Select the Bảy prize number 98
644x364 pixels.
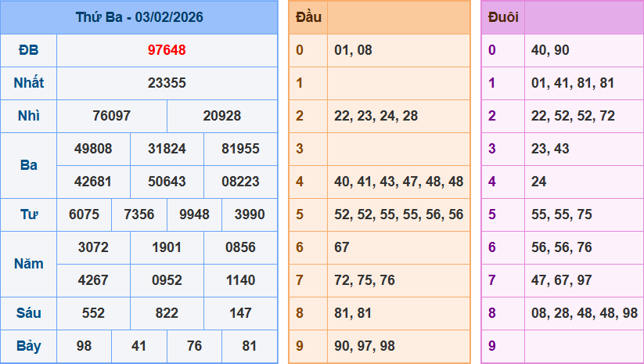[x=84, y=346]
